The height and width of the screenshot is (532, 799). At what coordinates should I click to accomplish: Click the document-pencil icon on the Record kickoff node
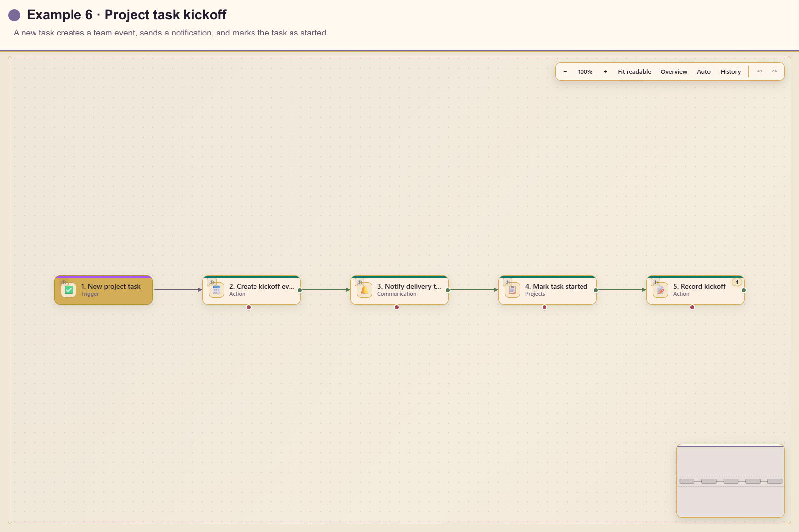click(x=660, y=290)
